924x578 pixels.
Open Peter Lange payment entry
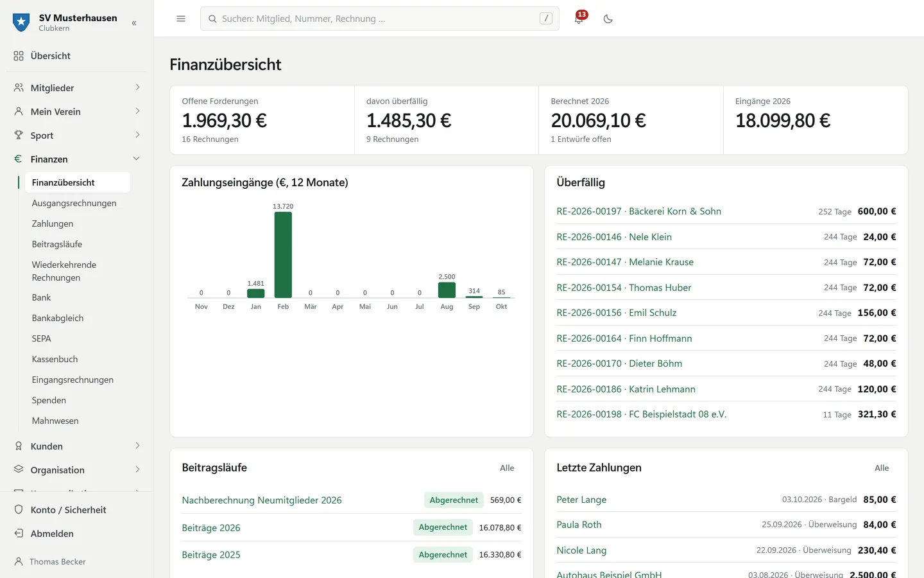tap(581, 500)
